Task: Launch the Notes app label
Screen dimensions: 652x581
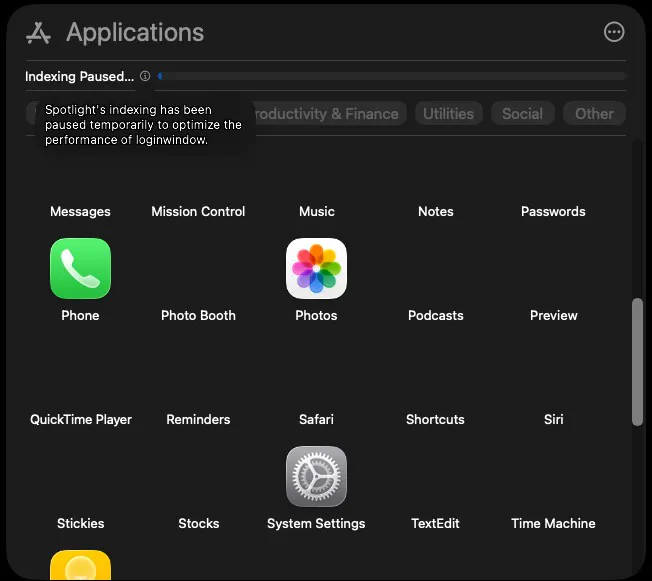Action: point(435,211)
